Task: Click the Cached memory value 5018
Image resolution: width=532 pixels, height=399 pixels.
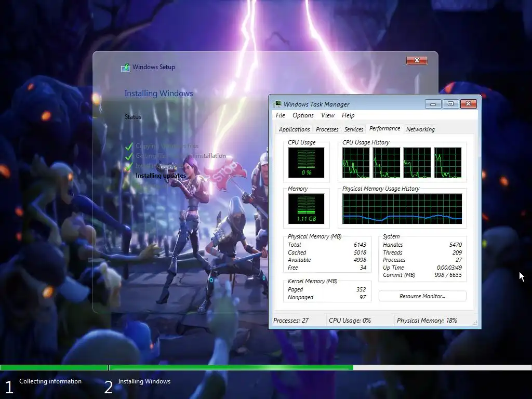Action: pyautogui.click(x=360, y=252)
